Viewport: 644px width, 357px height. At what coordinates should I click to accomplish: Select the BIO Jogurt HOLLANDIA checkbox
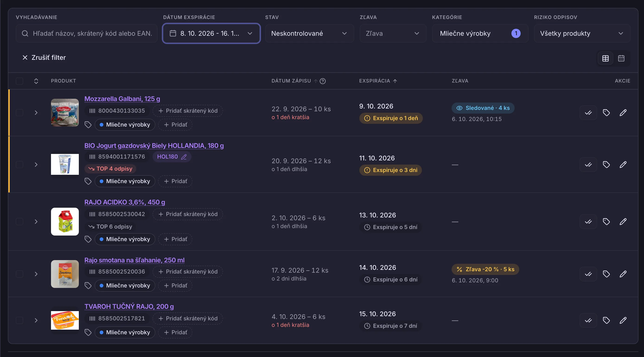pos(19,165)
